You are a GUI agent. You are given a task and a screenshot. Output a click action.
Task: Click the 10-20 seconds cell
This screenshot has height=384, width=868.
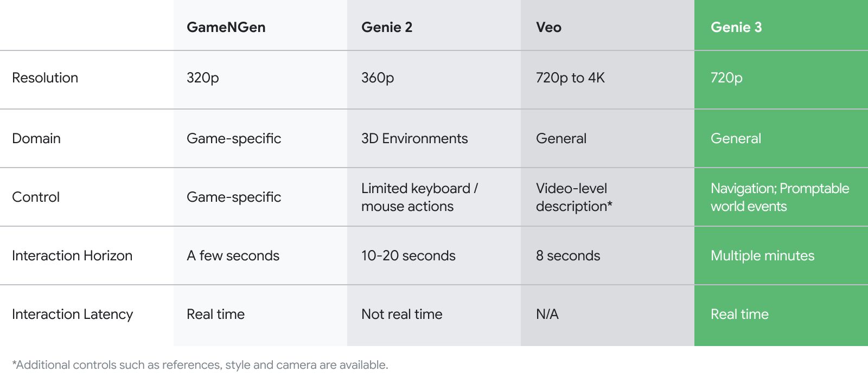pyautogui.click(x=409, y=255)
